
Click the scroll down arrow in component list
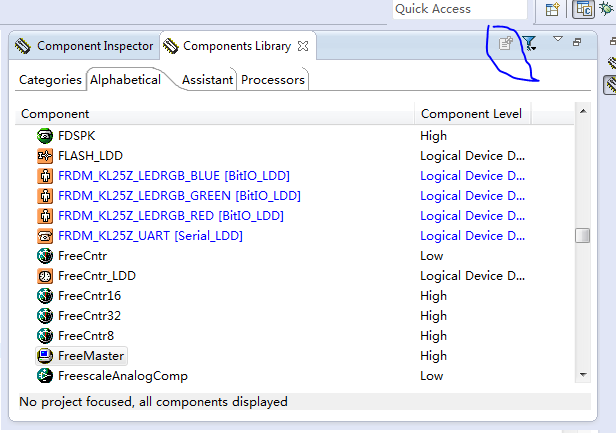(x=582, y=374)
